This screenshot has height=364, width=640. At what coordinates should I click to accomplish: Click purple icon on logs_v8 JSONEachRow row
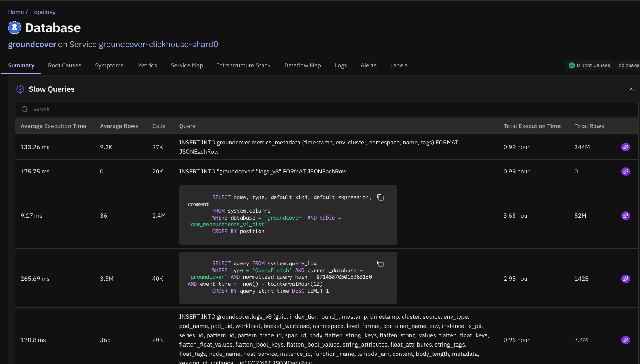[x=625, y=172]
